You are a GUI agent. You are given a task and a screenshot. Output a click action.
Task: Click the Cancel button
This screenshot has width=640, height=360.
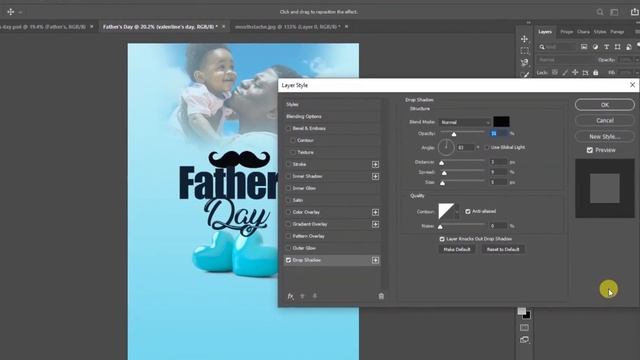pyautogui.click(x=604, y=120)
